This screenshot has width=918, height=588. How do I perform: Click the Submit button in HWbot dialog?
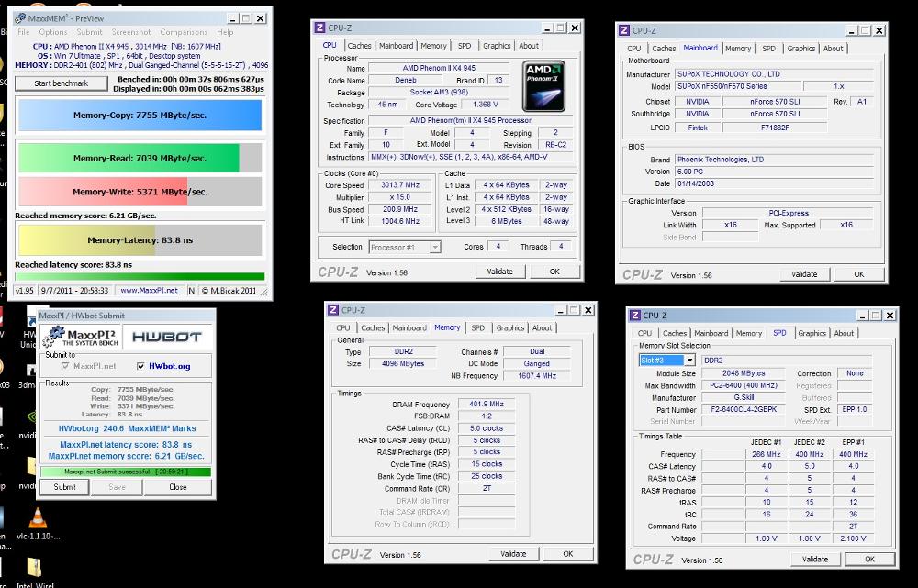tap(64, 487)
